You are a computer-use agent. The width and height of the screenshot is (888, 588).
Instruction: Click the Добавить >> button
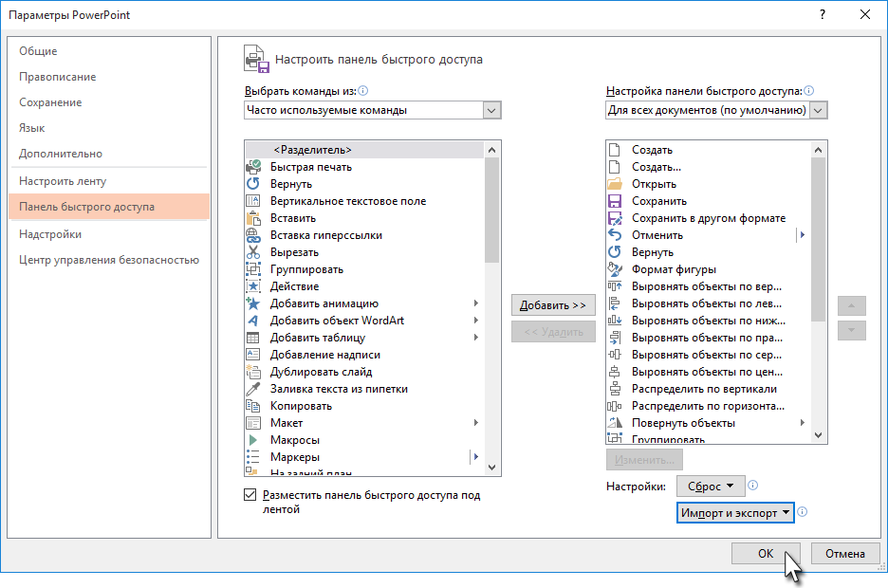[x=553, y=305]
